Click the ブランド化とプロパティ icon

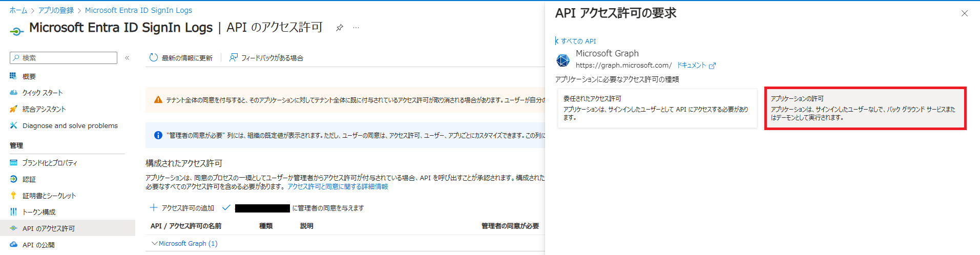click(x=13, y=163)
